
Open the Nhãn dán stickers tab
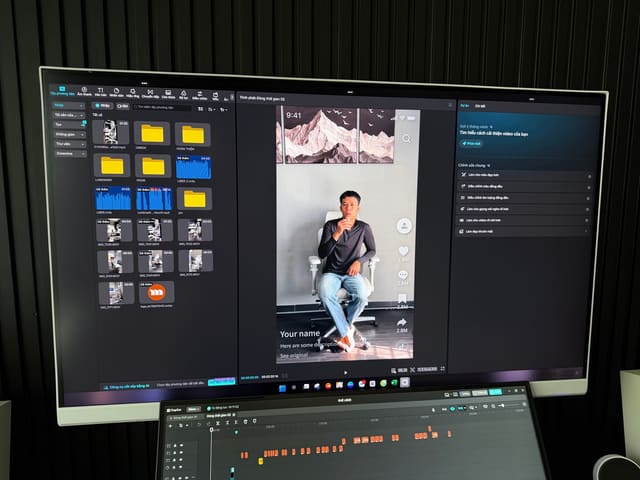pyautogui.click(x=116, y=93)
